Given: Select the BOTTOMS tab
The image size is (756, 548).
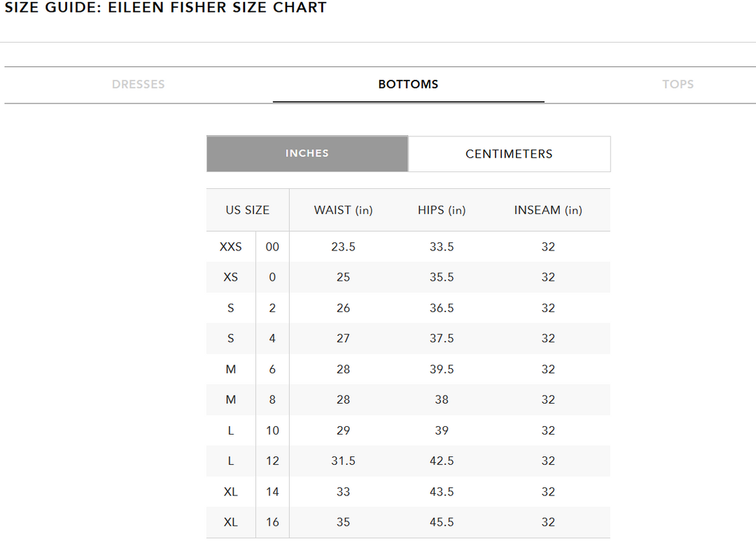Looking at the screenshot, I should pyautogui.click(x=408, y=84).
